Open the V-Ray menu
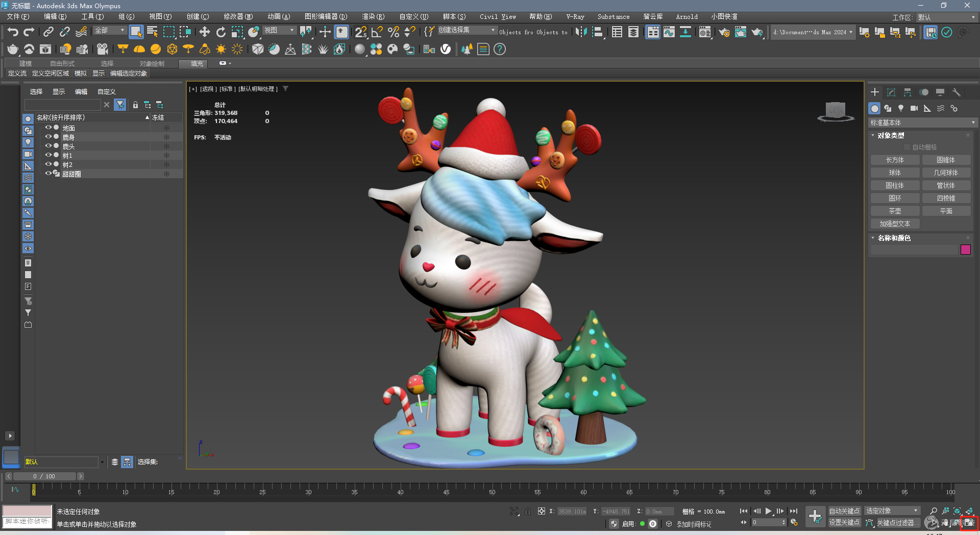 click(x=575, y=17)
